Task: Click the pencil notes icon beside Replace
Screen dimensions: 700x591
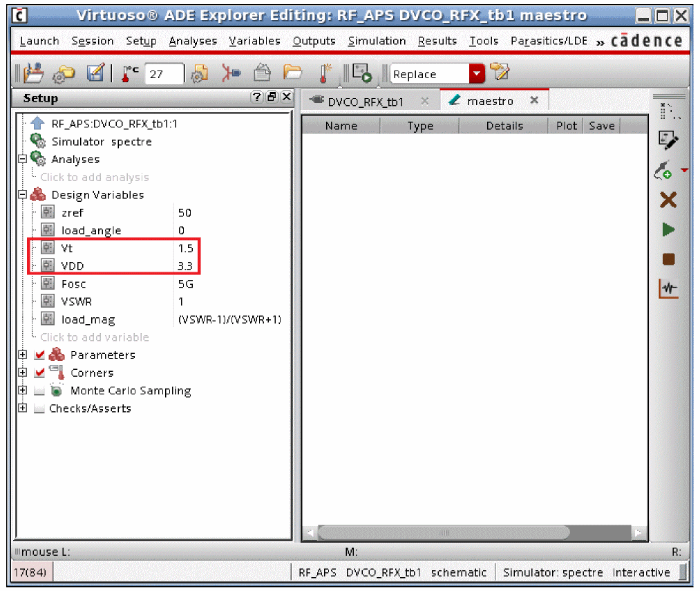Action: (500, 72)
